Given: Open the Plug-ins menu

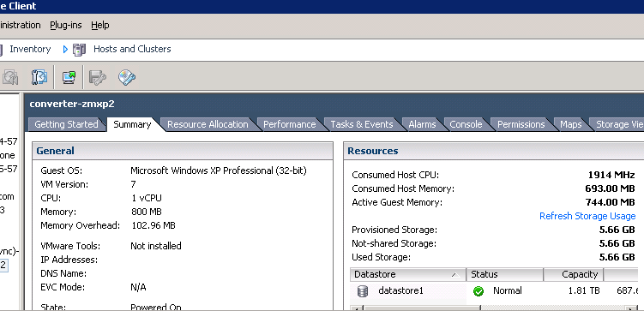Looking at the screenshot, I should (x=66, y=25).
